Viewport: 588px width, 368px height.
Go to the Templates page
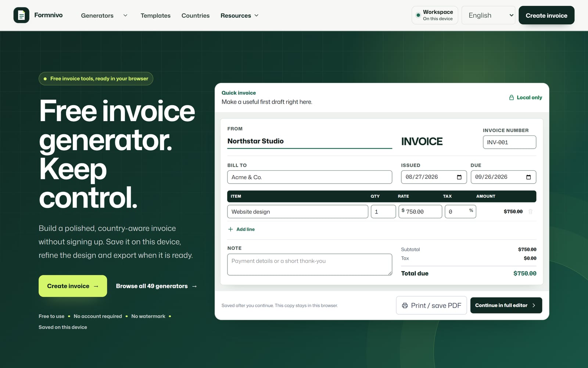(x=155, y=15)
